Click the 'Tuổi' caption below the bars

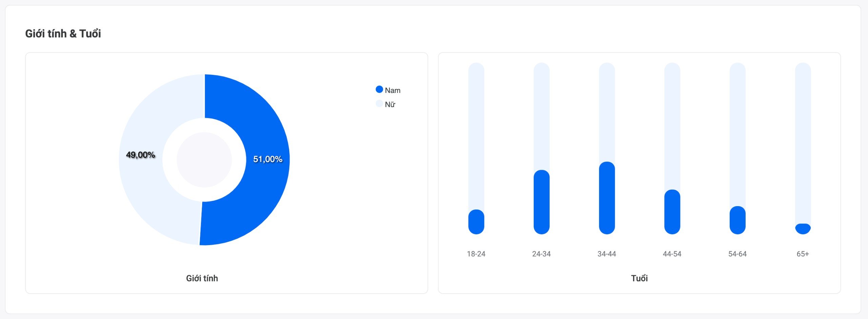tap(639, 278)
